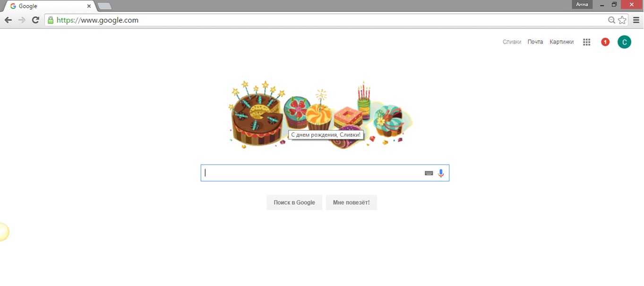Open the on-screen keyboard icon
644x286 pixels.
tap(429, 173)
